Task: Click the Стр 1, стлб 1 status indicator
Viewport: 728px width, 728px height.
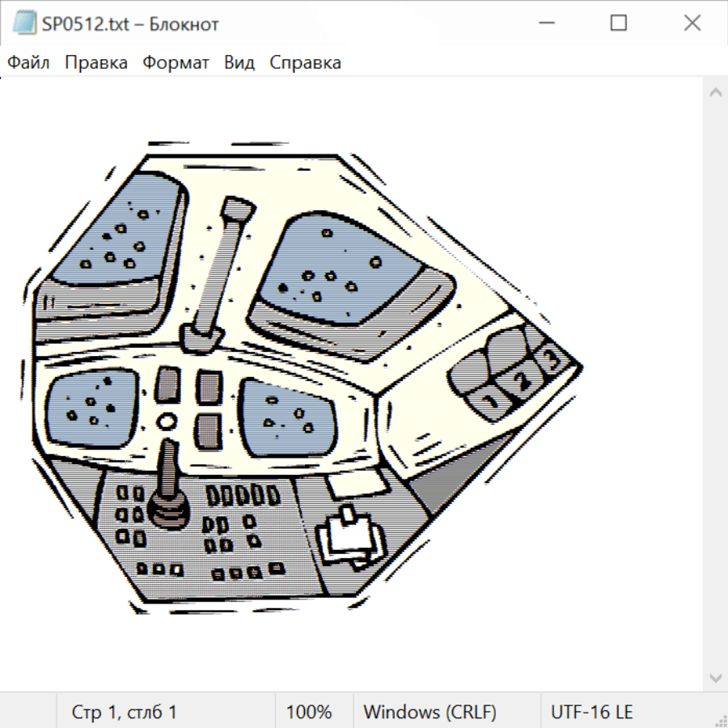Action: pos(125,712)
